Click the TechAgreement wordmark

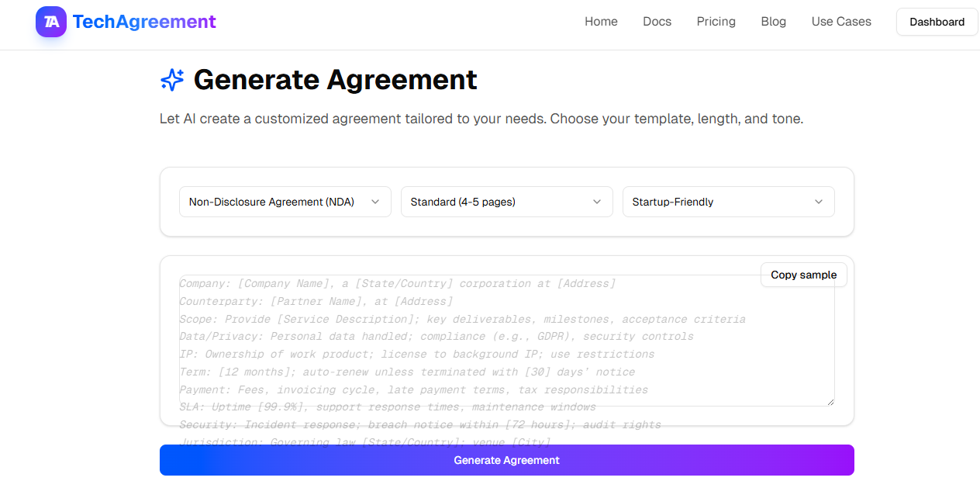144,22
